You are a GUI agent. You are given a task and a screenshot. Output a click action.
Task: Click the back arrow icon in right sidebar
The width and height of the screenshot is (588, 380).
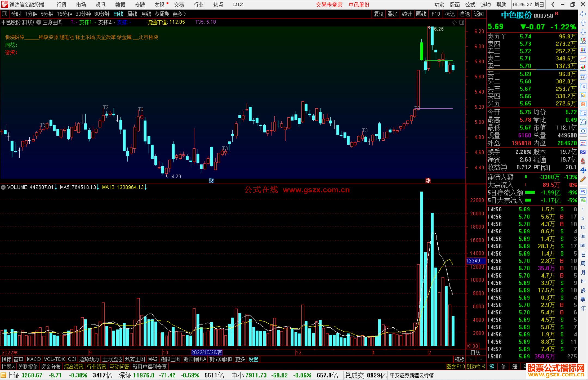point(583,14)
